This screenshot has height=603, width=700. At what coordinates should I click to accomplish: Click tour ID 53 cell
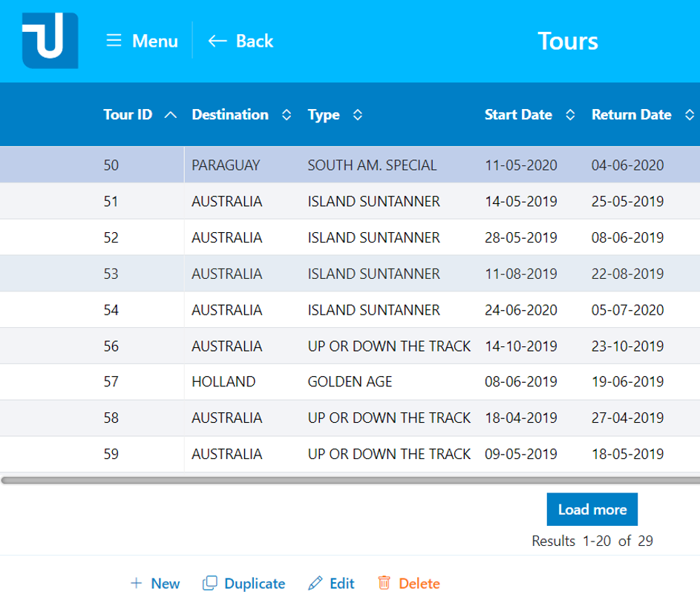click(111, 274)
